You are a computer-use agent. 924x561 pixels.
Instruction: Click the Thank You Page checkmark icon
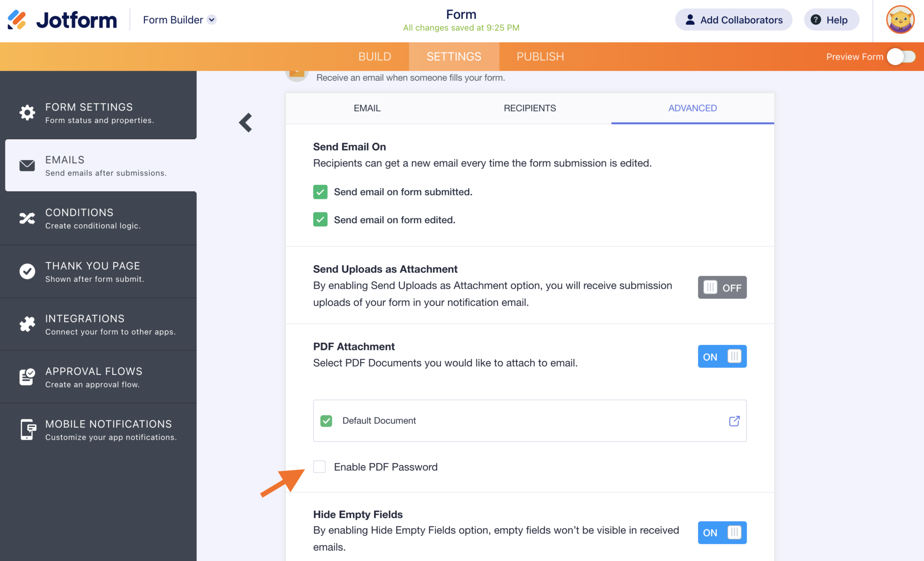point(27,271)
